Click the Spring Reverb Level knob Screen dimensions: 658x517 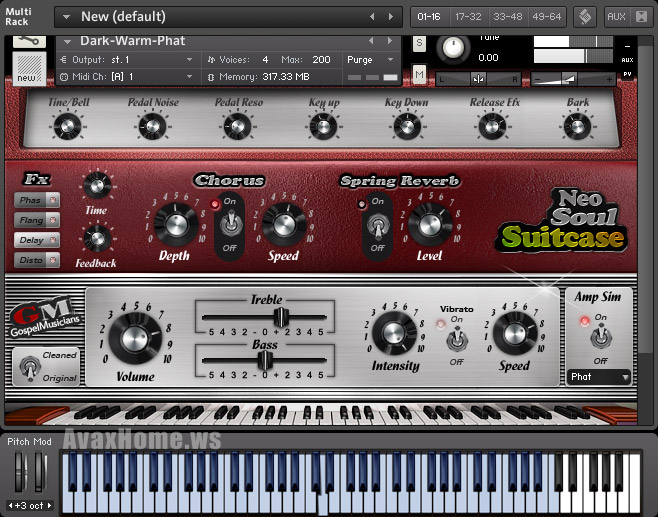coord(430,225)
